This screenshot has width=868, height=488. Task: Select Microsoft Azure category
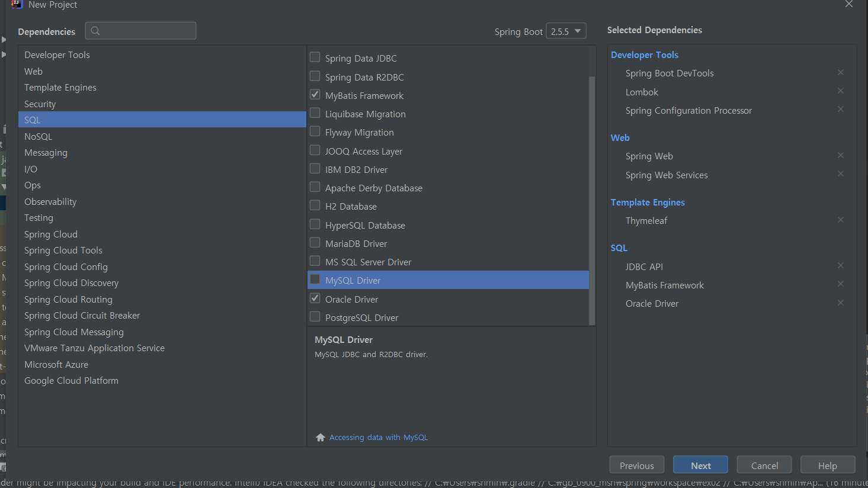162,364
